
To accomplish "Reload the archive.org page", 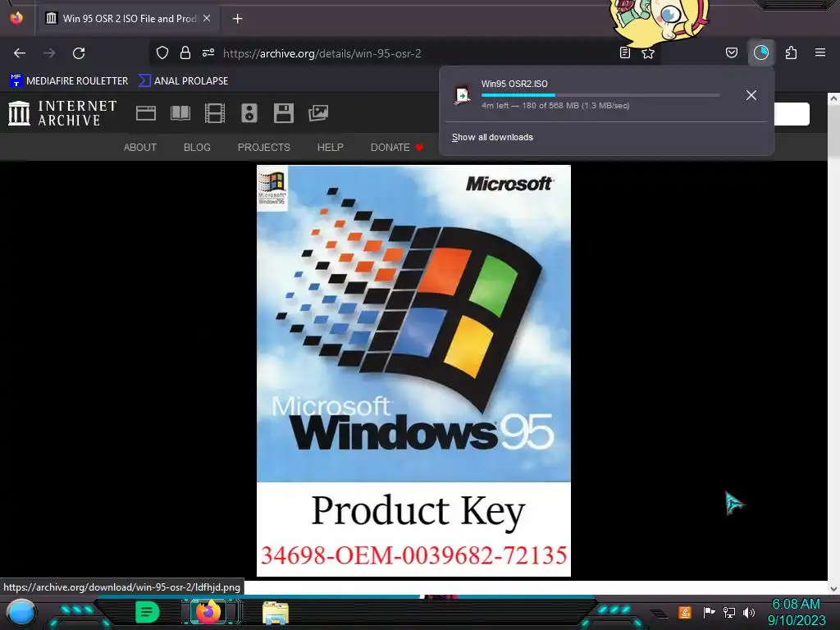I will click(x=79, y=53).
